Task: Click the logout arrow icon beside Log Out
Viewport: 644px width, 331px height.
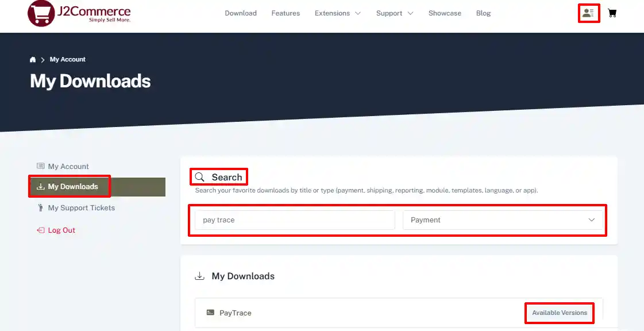Action: click(40, 230)
